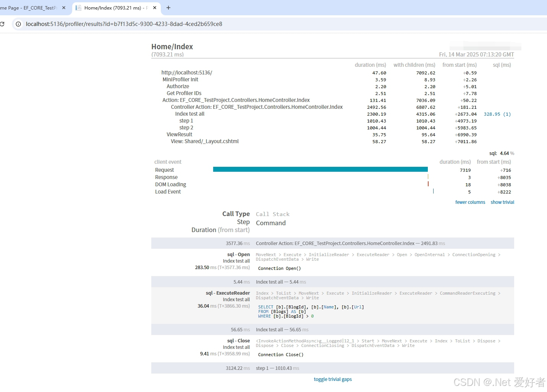Open the SQL details link '328.95 (1)'
Image resolution: width=547 pixels, height=392 pixels.
pos(497,114)
